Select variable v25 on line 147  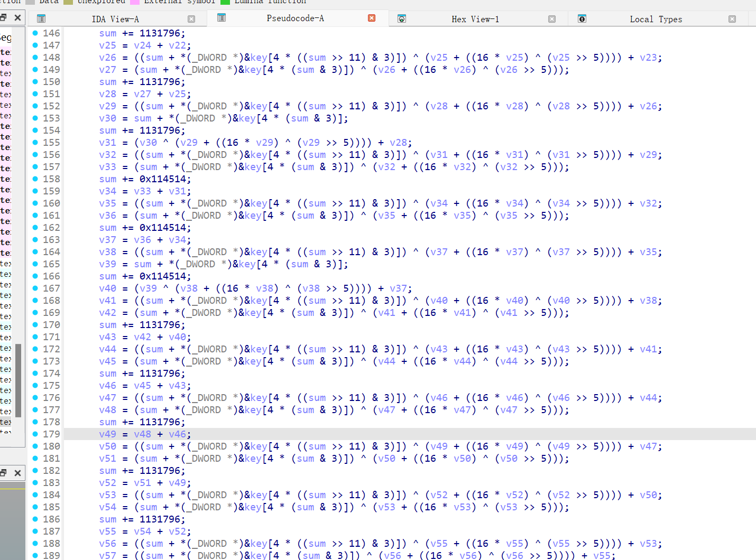pyautogui.click(x=107, y=45)
